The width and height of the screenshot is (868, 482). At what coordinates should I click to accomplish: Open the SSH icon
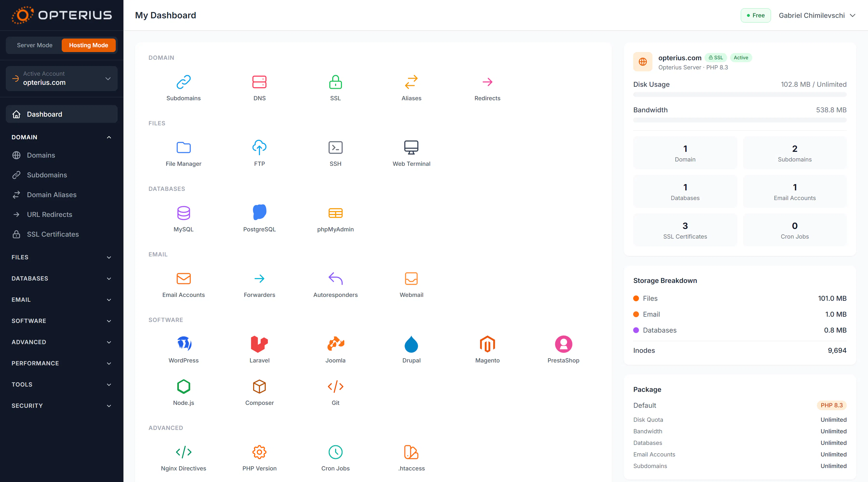[335, 147]
